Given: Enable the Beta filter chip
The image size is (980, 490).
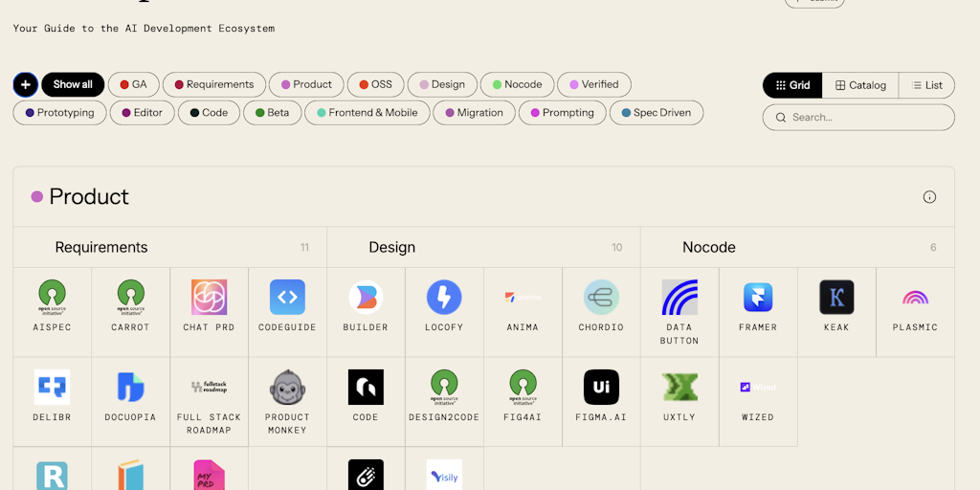Looking at the screenshot, I should pos(273,113).
